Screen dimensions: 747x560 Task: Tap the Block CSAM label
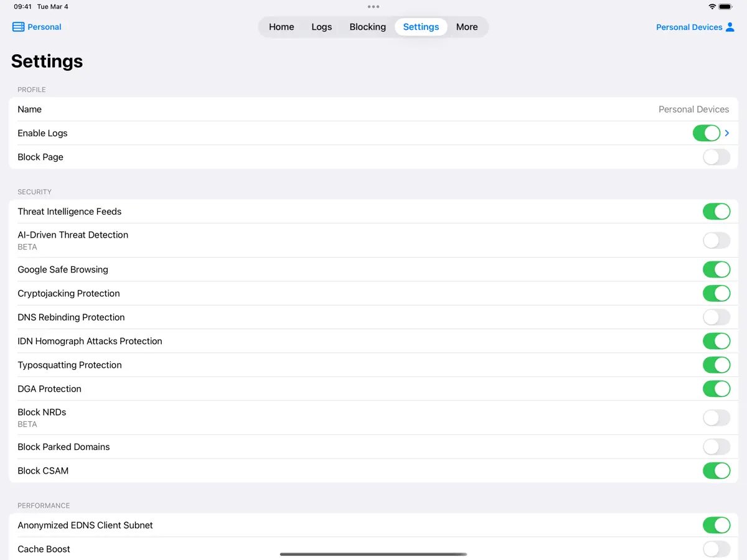click(43, 470)
